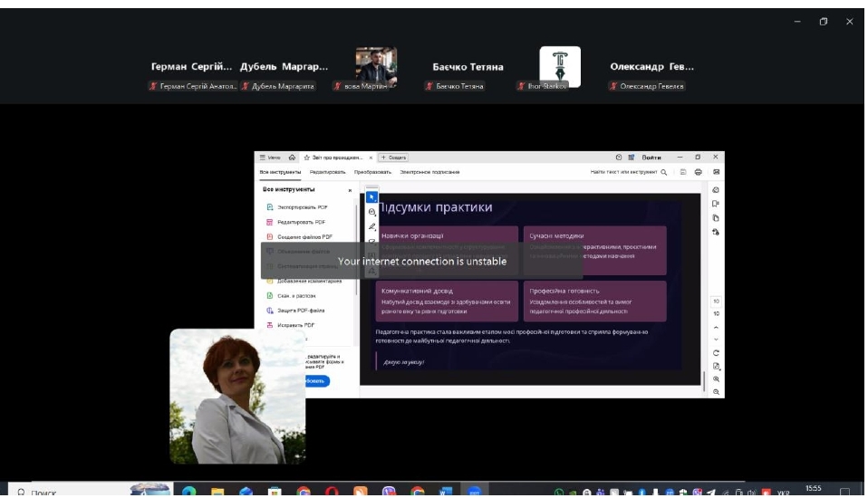Open the apps icon next to Войти

tap(632, 158)
